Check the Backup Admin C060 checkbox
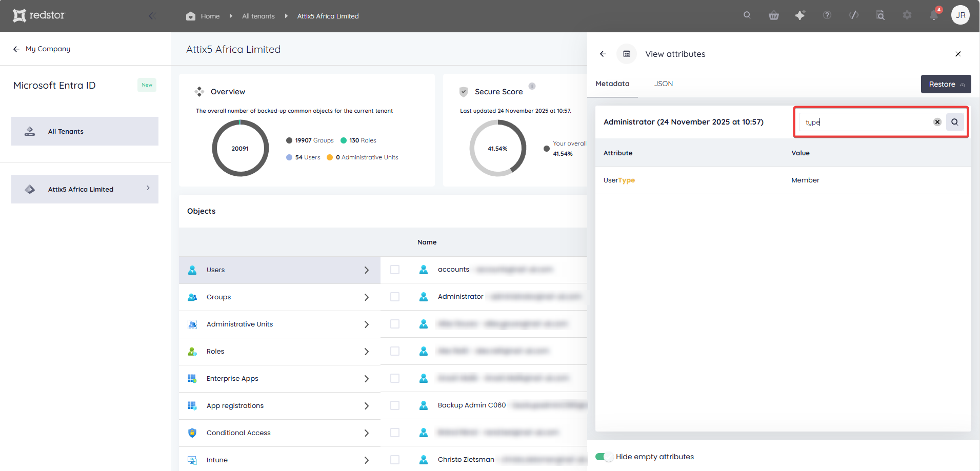980x471 pixels. 395,405
